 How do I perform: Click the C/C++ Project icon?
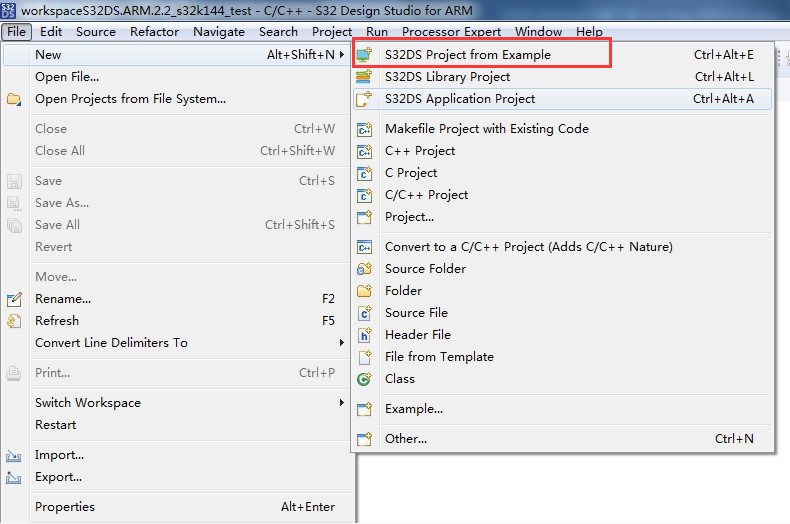(x=364, y=195)
